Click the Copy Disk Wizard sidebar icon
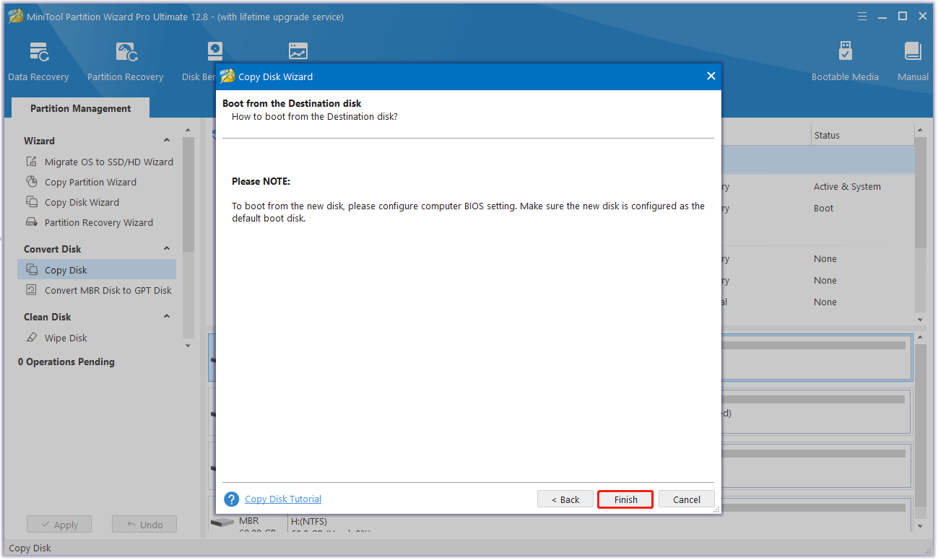 point(32,202)
